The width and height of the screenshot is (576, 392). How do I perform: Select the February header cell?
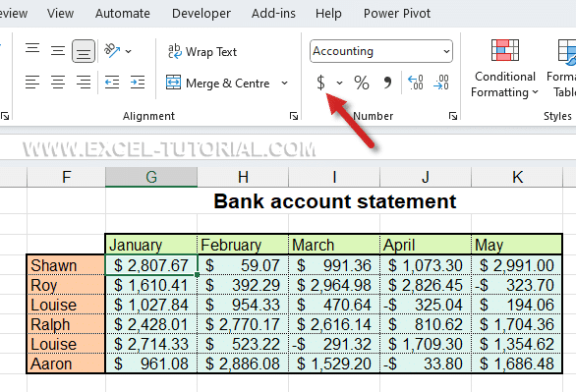243,245
